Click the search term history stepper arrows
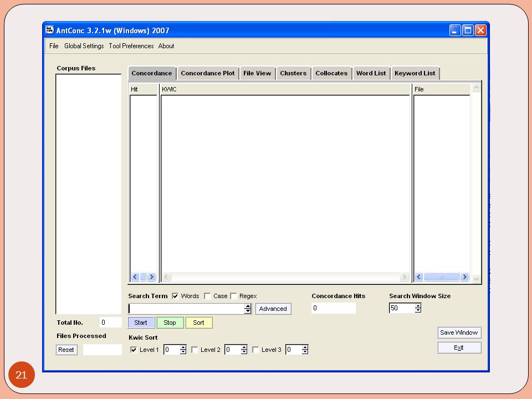This screenshot has height=399, width=532. coord(248,309)
